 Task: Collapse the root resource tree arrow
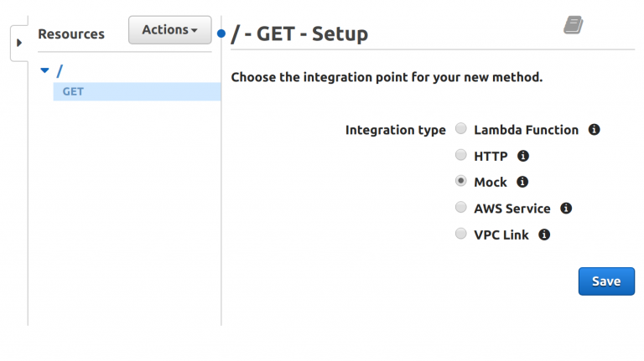click(x=45, y=70)
